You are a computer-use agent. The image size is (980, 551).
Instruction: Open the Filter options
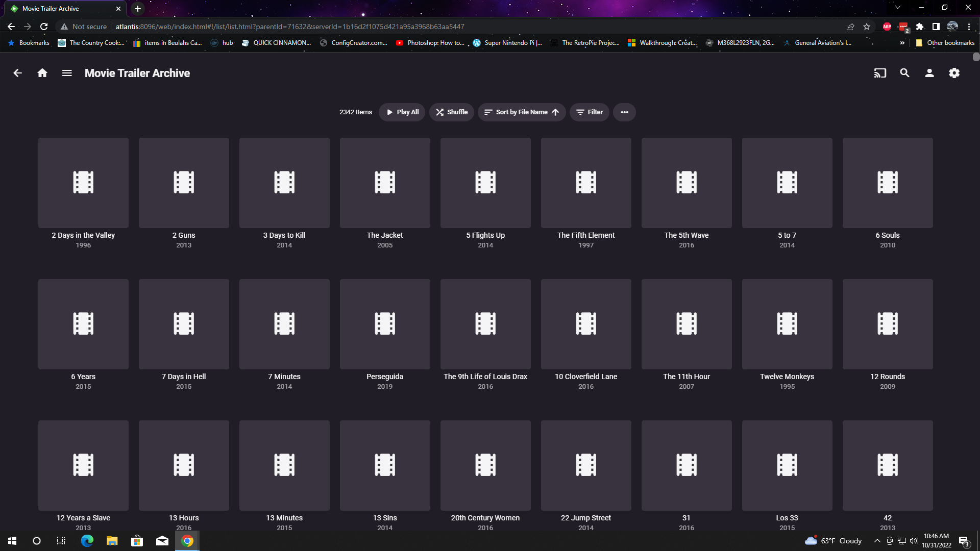pyautogui.click(x=589, y=112)
